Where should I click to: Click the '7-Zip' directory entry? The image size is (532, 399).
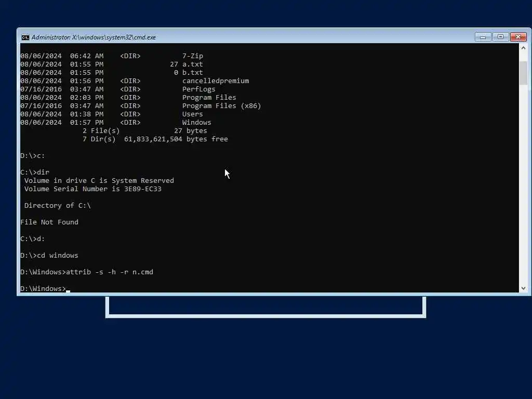192,56
